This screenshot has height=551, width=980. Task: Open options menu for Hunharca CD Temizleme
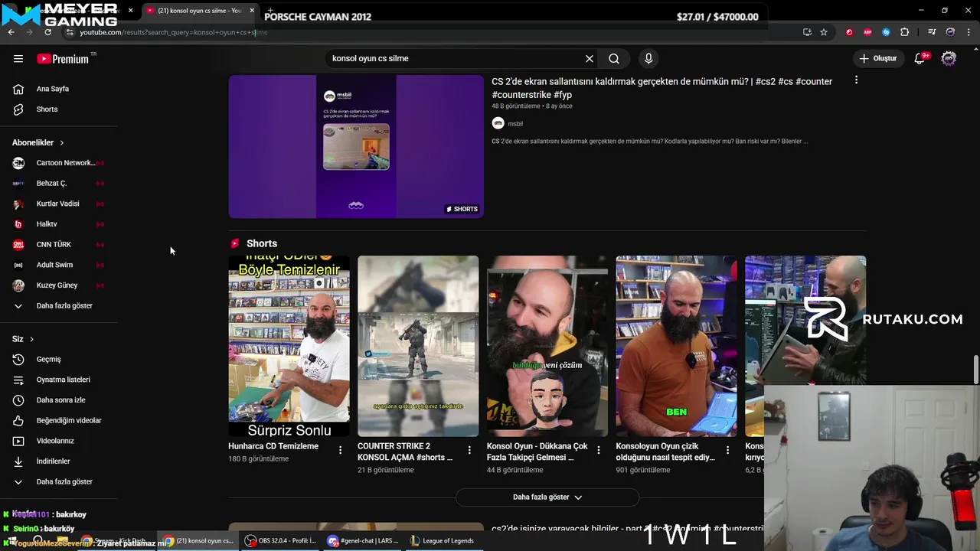340,450
